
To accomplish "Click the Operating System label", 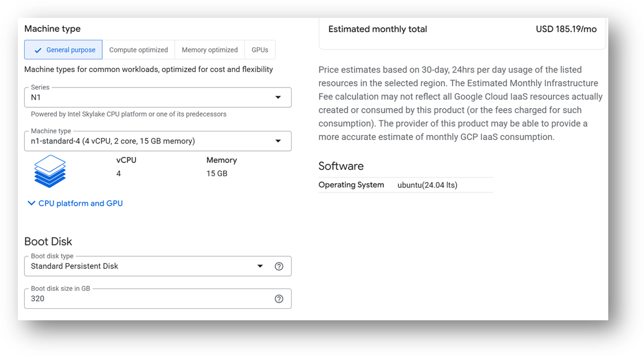I will 351,185.
